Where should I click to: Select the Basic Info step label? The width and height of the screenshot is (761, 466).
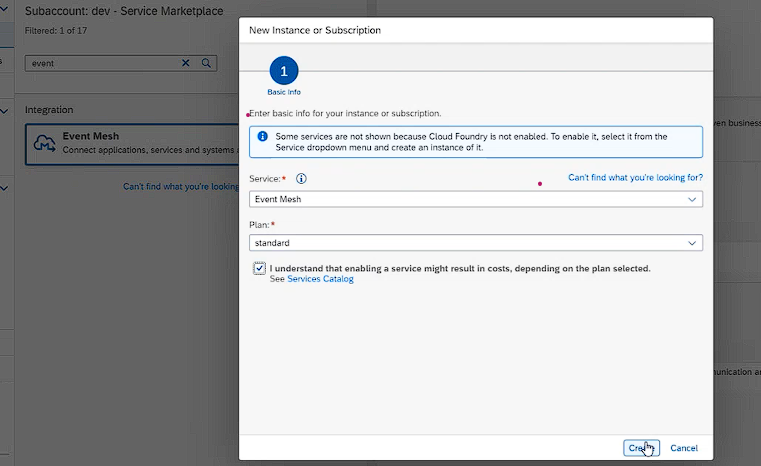pos(284,92)
